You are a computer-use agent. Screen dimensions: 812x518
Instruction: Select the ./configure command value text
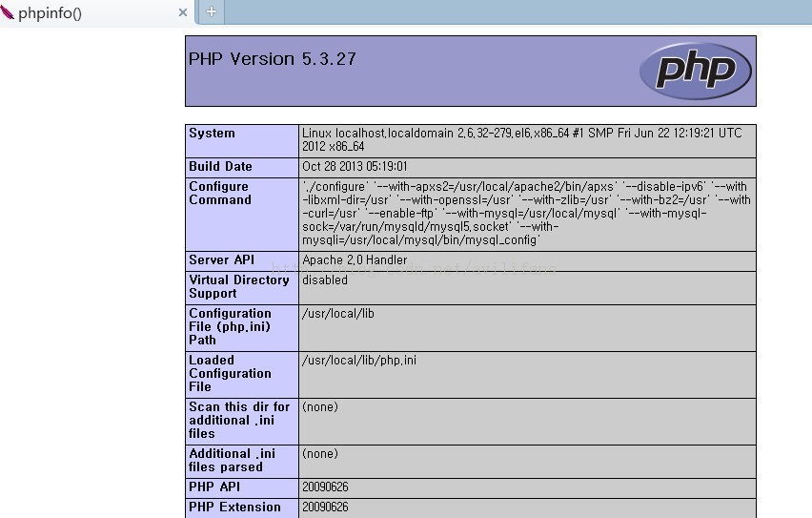(x=526, y=213)
